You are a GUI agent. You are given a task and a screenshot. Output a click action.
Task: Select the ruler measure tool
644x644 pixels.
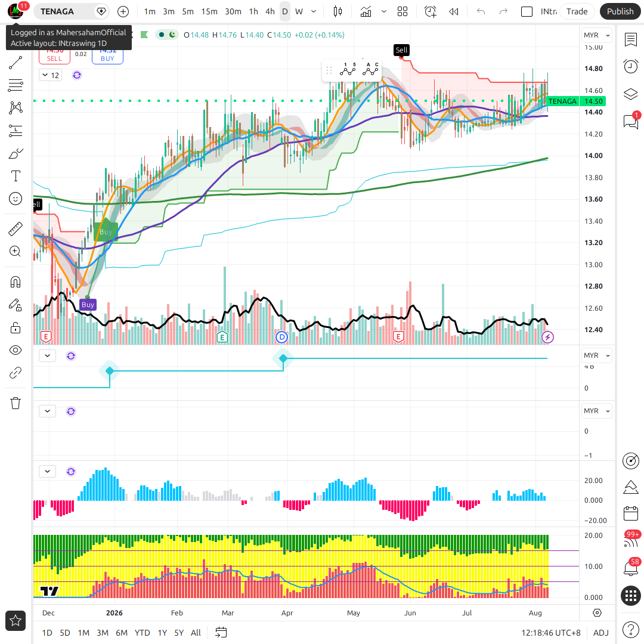click(x=16, y=229)
